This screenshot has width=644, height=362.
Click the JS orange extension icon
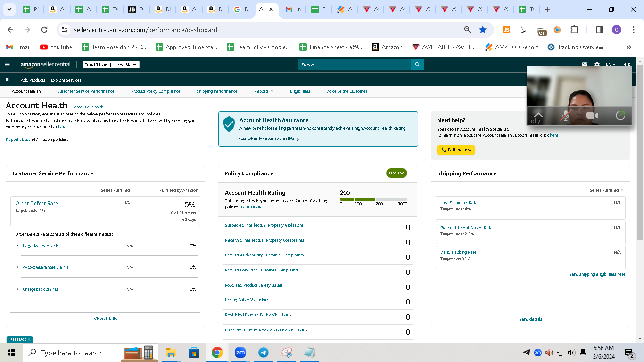coord(506,30)
